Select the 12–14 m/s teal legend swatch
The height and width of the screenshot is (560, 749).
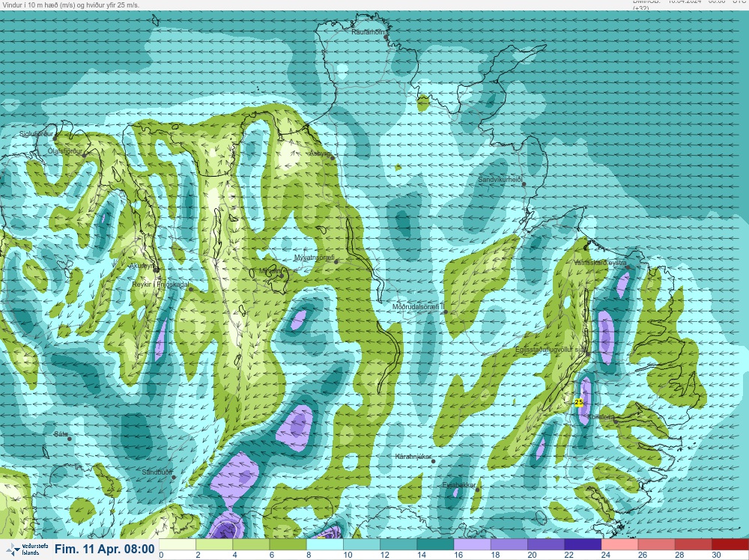click(x=398, y=544)
